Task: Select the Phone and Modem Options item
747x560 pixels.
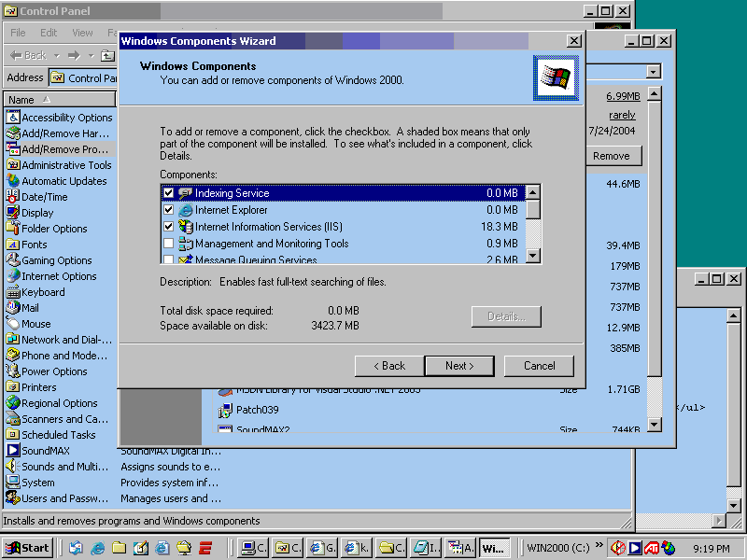Action: (57, 356)
